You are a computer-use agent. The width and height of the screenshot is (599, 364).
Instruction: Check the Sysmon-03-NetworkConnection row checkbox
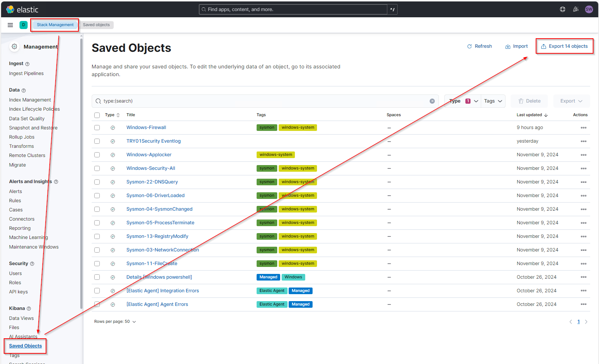pyautogui.click(x=97, y=250)
